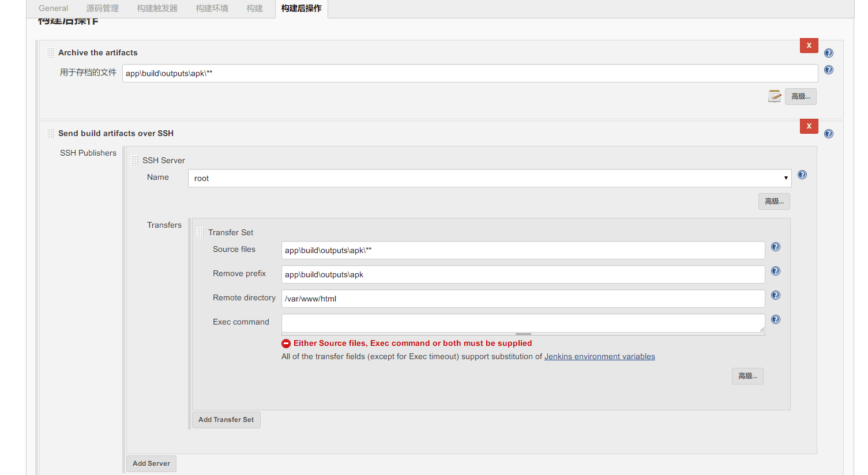Open Jenkins environment variables link
The image size is (868, 475).
(599, 357)
